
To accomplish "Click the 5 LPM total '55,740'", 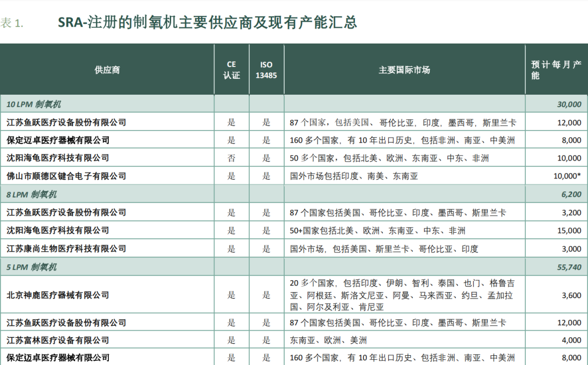I will 569,267.
